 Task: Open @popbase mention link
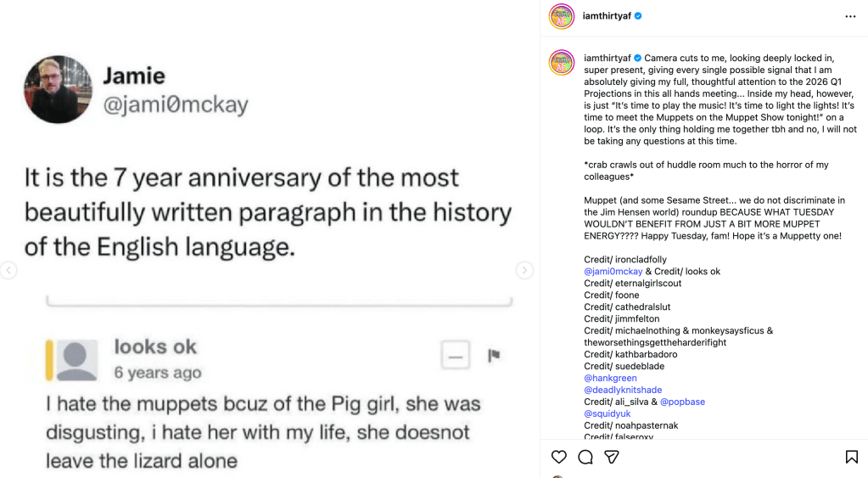682,402
